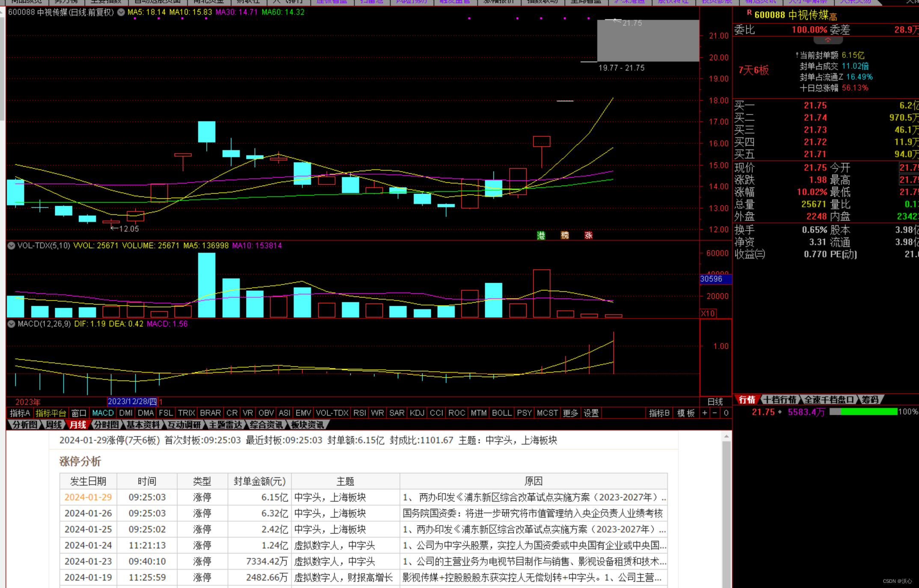Open 主题雷达 tab
Viewport: 919px width, 588px height.
(225, 425)
